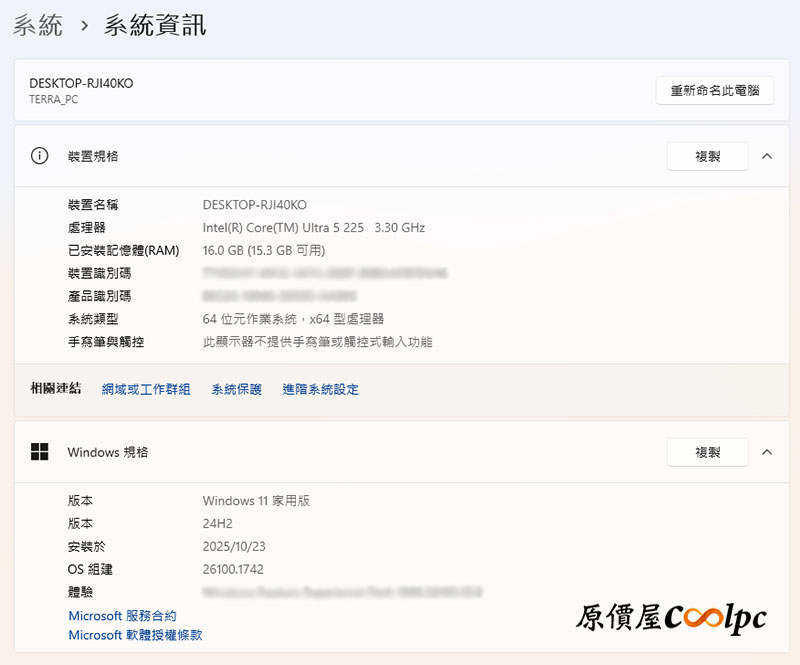Open the Microsoft 軟體授權條款 link

pos(135,635)
